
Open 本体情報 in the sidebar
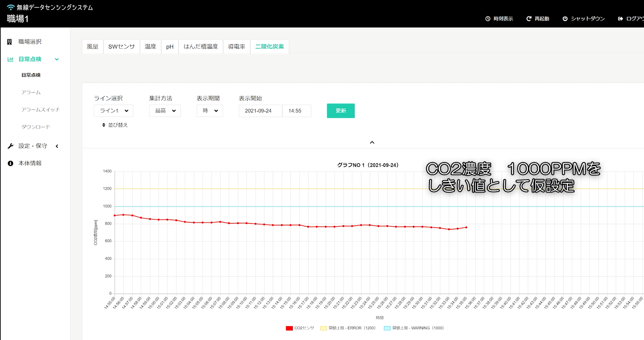click(x=30, y=163)
